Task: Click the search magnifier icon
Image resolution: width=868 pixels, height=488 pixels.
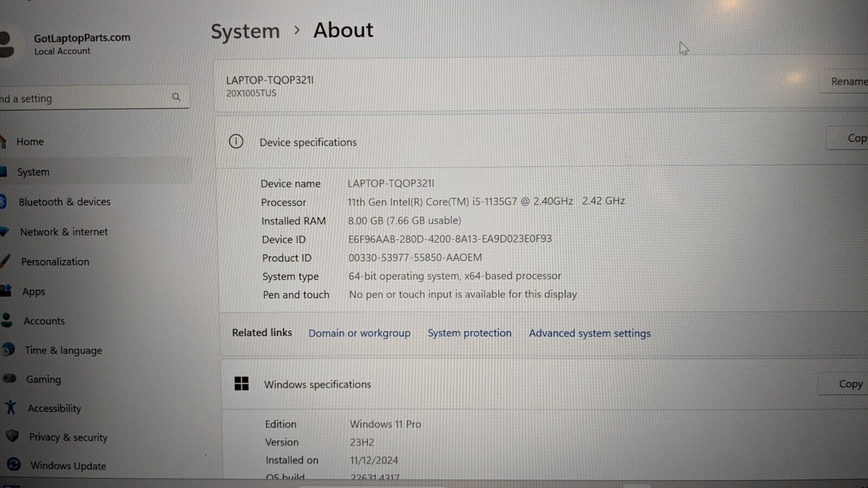Action: tap(176, 97)
